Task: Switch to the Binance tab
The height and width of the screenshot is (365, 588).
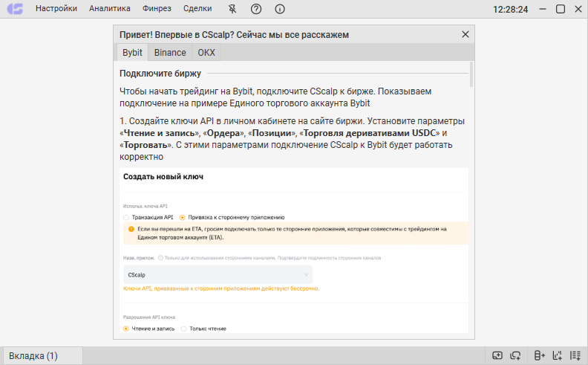Action: tap(170, 53)
